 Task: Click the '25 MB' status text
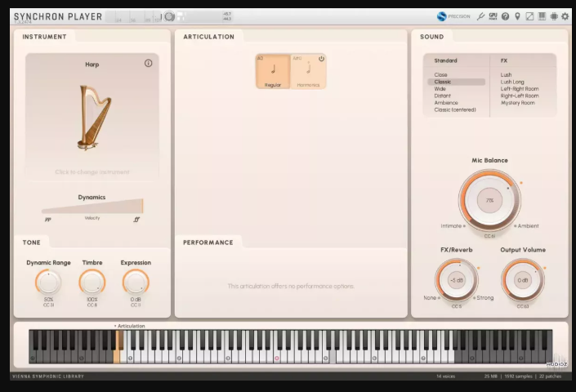(491, 376)
